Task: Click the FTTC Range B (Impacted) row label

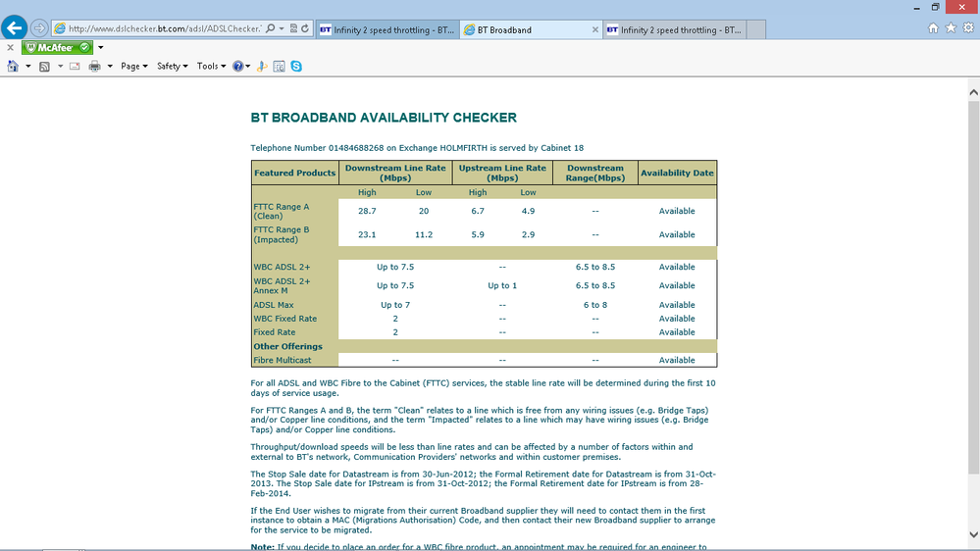Action: [x=282, y=235]
